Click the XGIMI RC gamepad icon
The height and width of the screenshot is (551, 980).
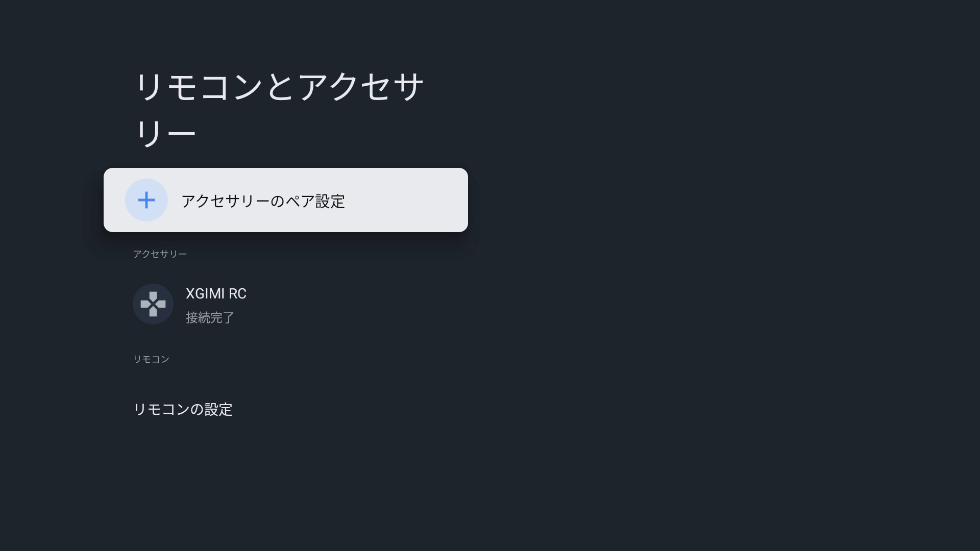153,304
